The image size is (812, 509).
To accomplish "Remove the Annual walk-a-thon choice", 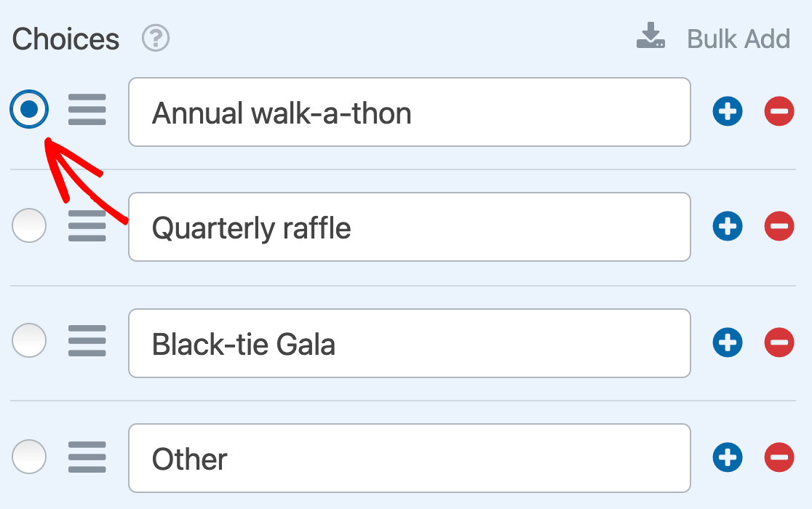I will (x=779, y=111).
